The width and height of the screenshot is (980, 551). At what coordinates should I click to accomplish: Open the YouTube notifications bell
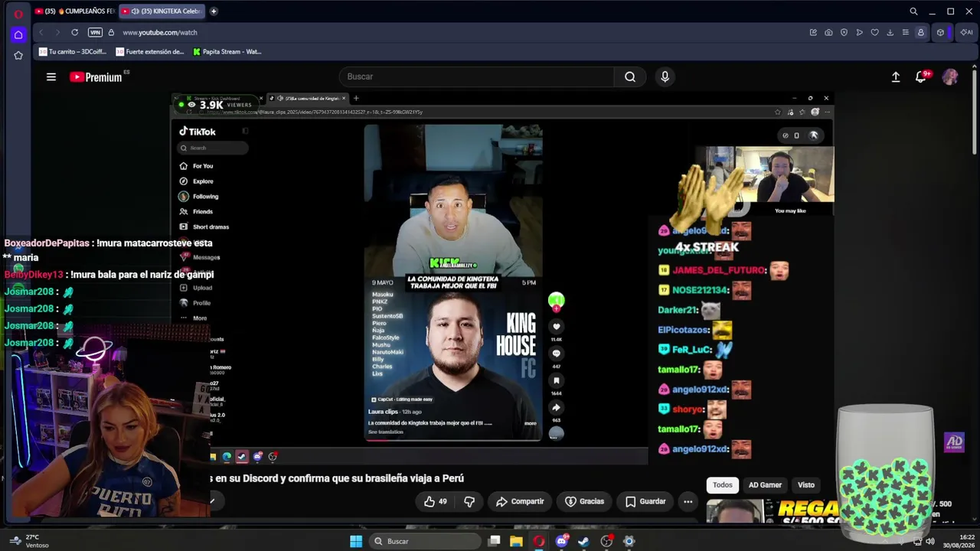[x=922, y=77]
